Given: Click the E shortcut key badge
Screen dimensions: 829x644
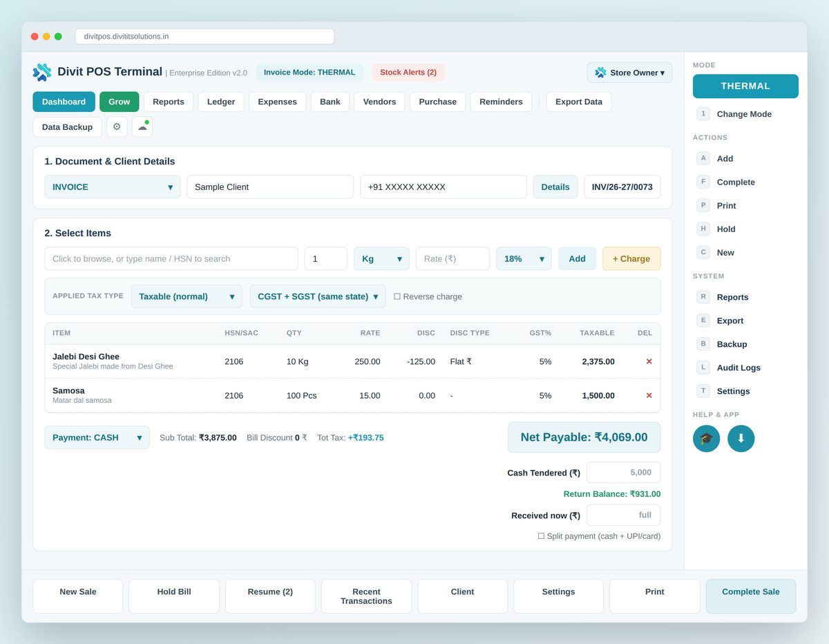Looking at the screenshot, I should coord(703,321).
